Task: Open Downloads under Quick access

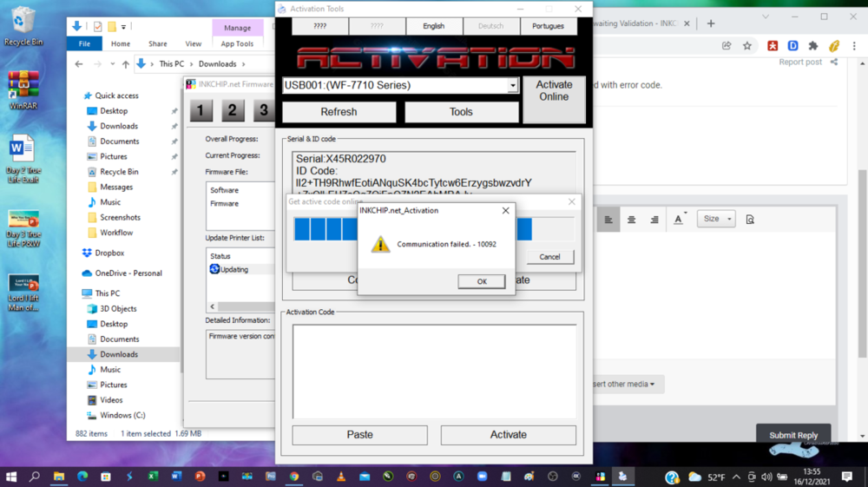Action: (118, 126)
